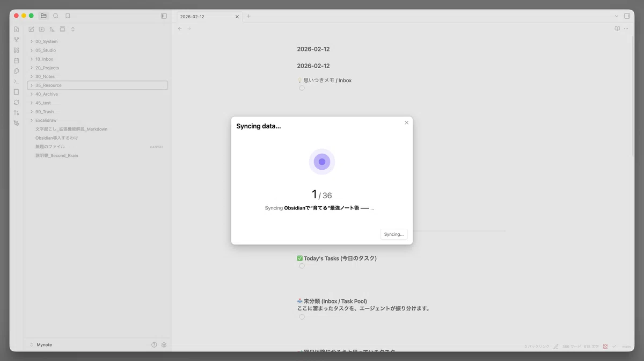
Task: Check the task under 思いつきメモ / Inbox
Action: 302,88
